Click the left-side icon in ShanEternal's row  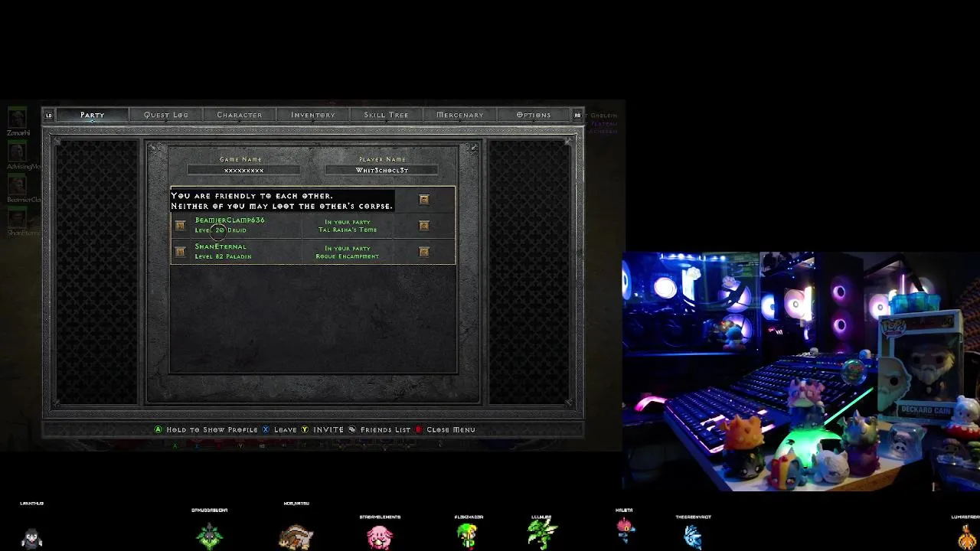[x=180, y=252]
